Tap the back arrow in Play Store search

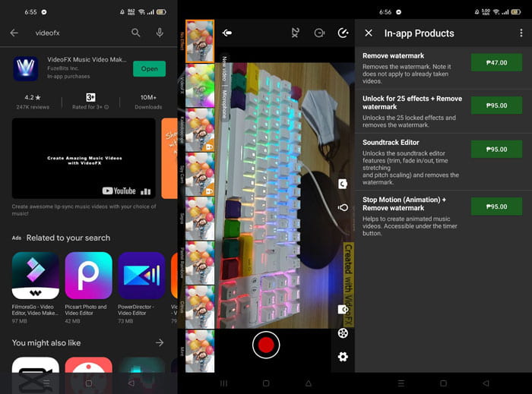click(14, 33)
